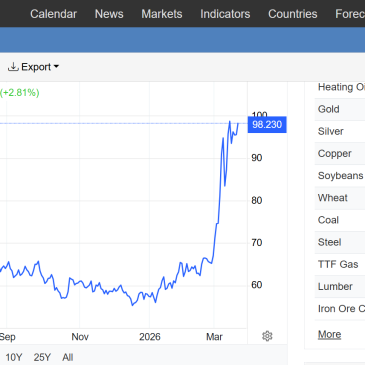This screenshot has height=365, width=365.
Task: Open the Lumber commodity row
Action: point(340,286)
